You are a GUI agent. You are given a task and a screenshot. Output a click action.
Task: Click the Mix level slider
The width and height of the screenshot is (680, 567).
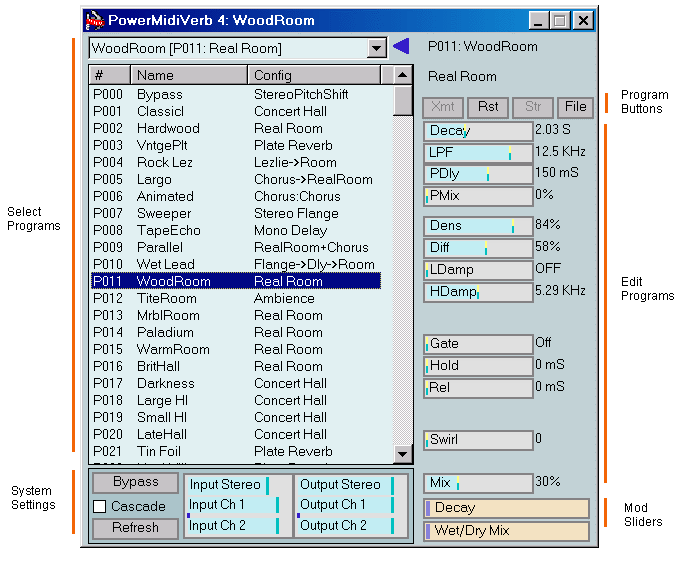477,483
